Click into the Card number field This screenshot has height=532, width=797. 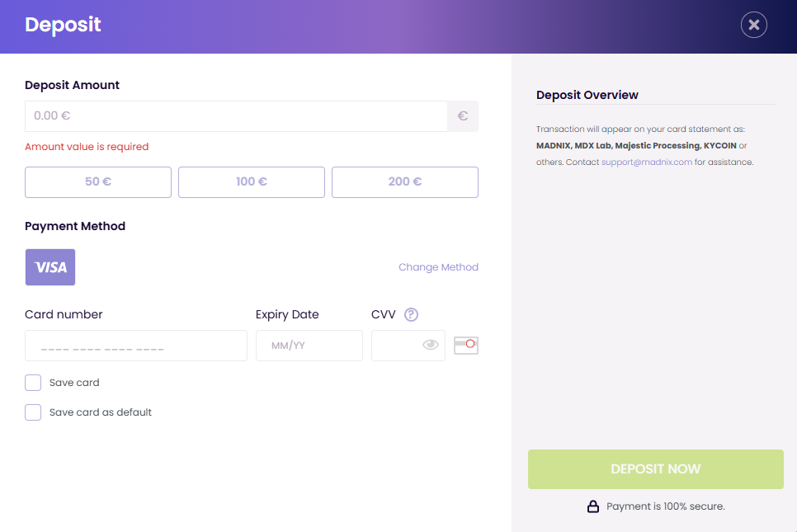point(136,346)
